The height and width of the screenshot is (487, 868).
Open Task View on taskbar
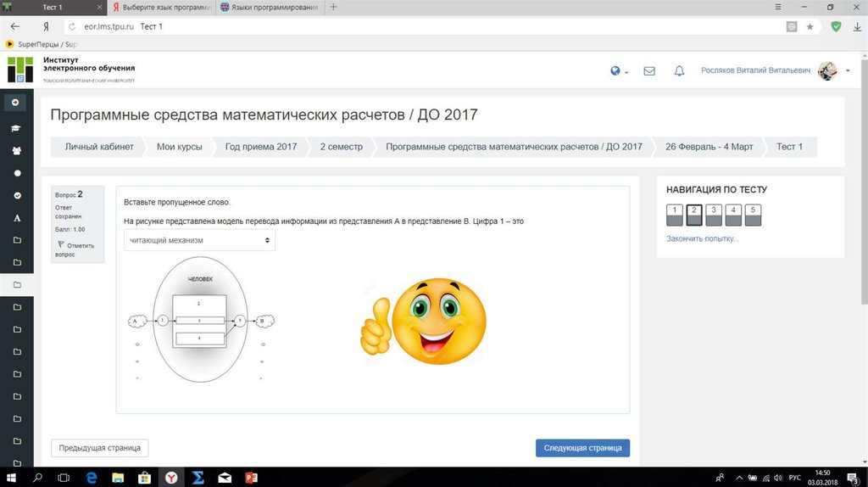click(64, 478)
